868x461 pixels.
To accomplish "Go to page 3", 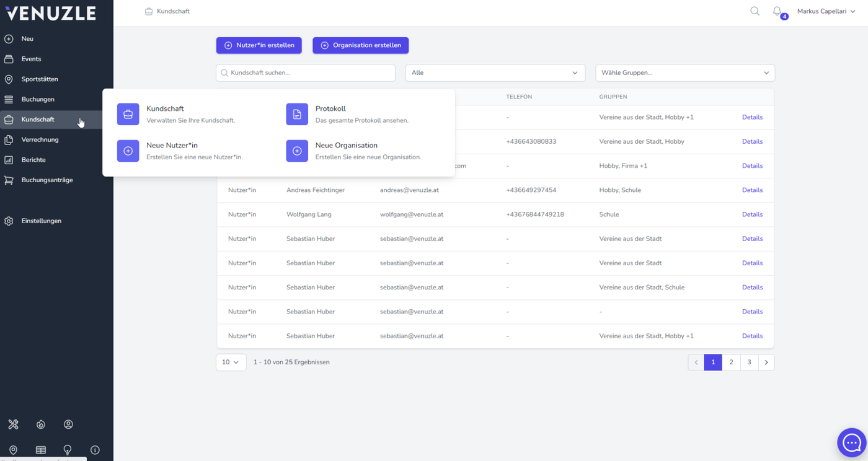I will 749,362.
